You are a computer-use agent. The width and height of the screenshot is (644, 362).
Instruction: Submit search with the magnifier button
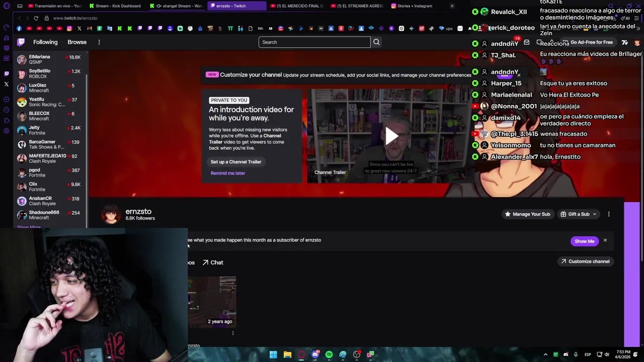(376, 42)
